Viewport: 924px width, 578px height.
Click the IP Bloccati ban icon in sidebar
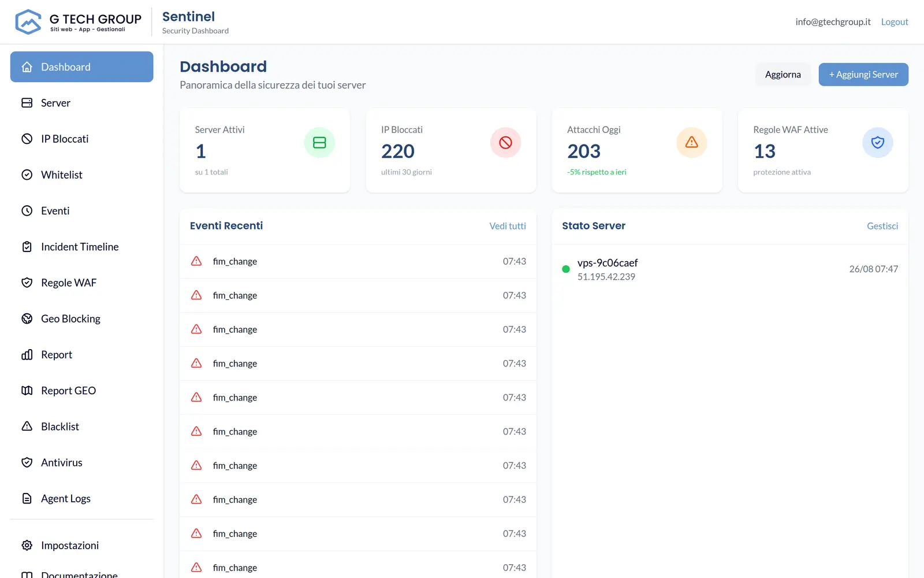click(27, 139)
